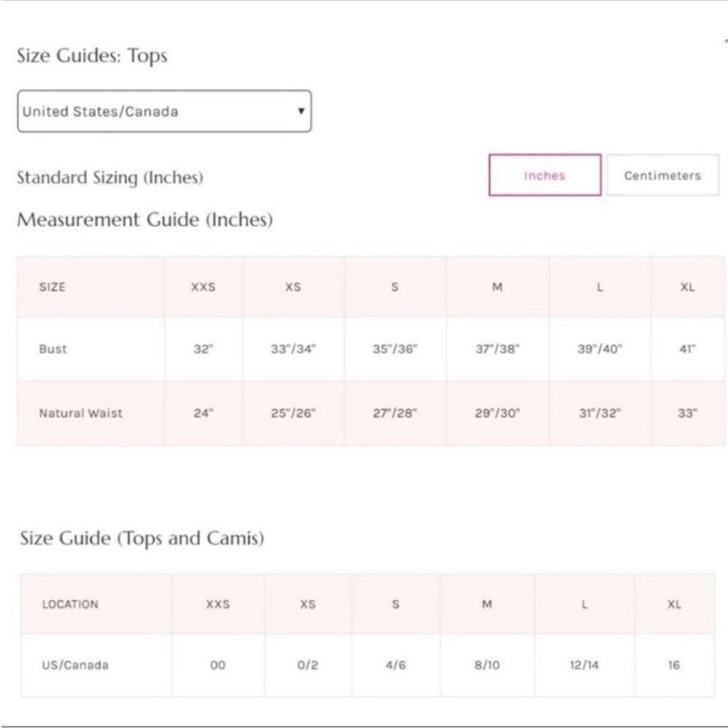Click the Size Guides: Tops heading
Screen dimensions: 728x728
tap(92, 56)
